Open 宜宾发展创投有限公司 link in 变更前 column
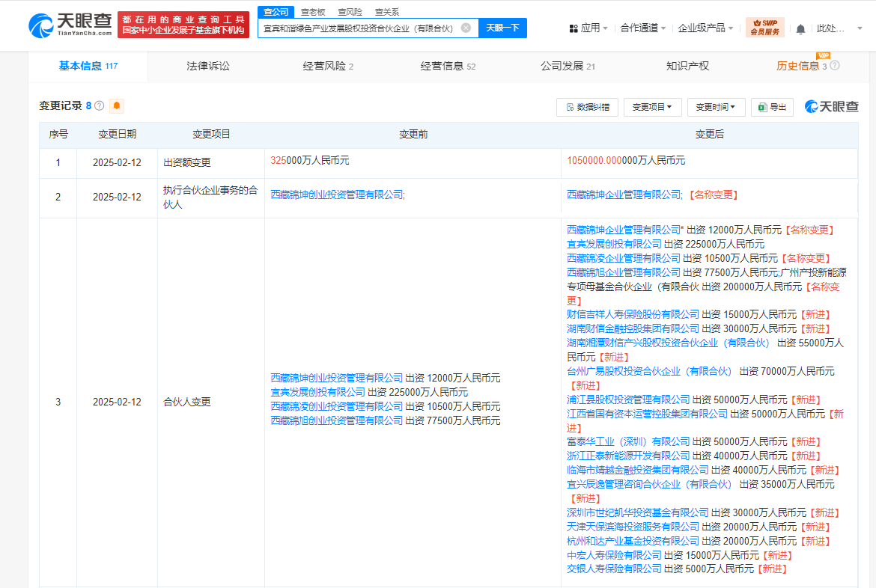This screenshot has width=876, height=588. pyautogui.click(x=318, y=392)
